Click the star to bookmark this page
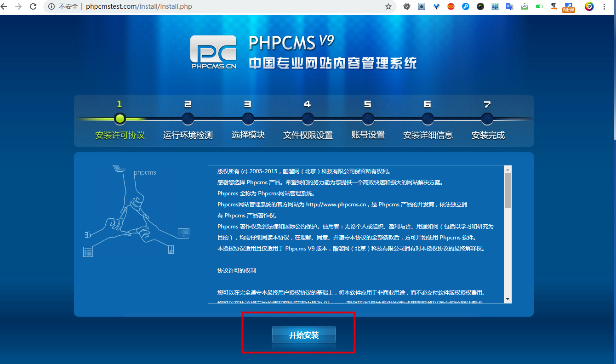 click(389, 7)
